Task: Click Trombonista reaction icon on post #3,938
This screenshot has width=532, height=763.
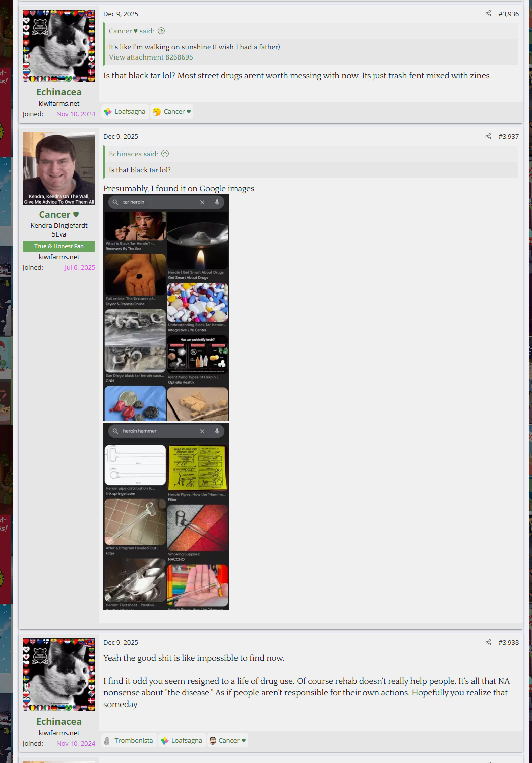Action: tap(107, 740)
